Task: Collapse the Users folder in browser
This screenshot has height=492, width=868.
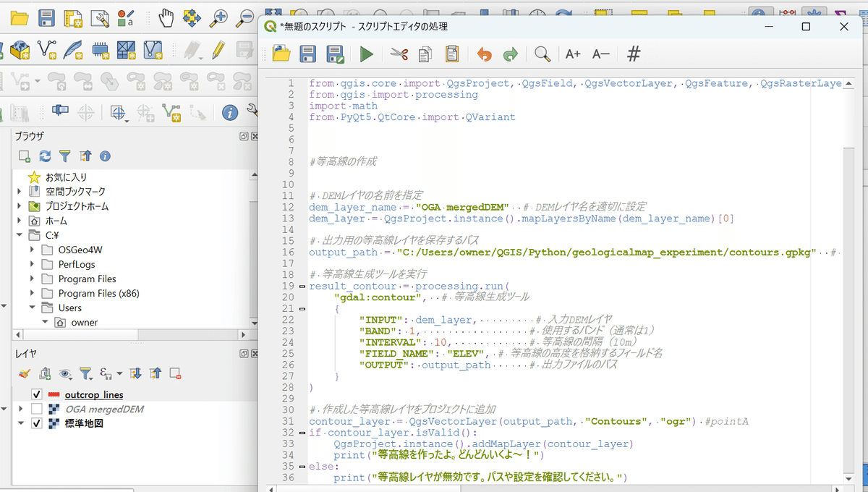Action: pyautogui.click(x=32, y=307)
